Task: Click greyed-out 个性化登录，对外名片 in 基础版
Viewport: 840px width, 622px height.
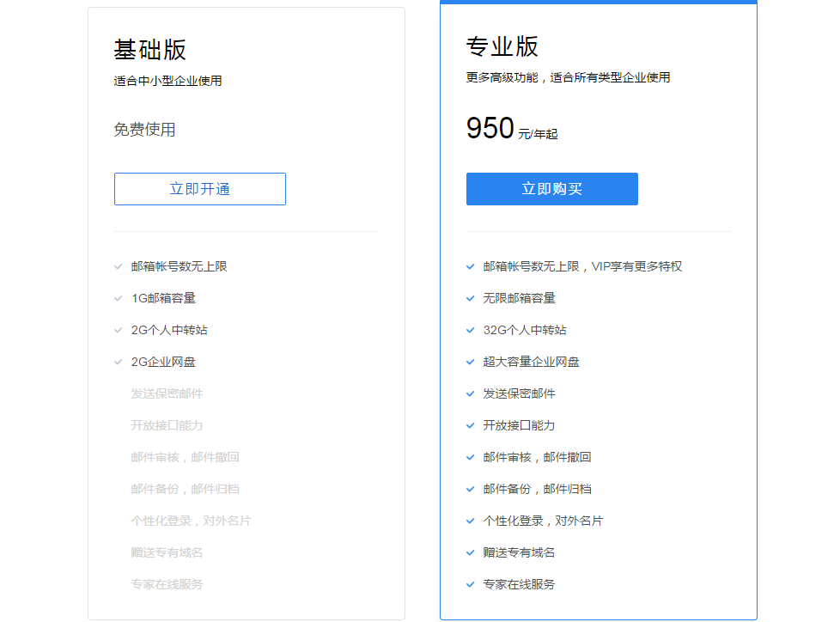Action: [x=192, y=521]
